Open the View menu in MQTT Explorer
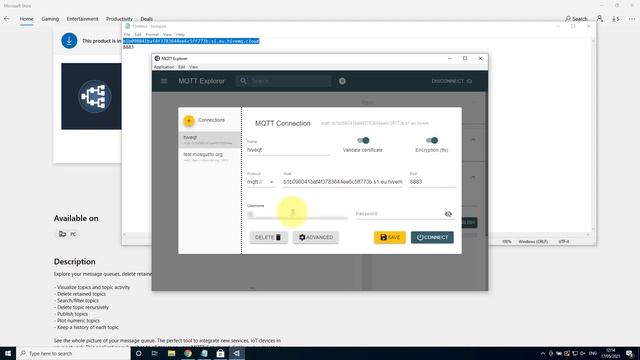 (193, 67)
